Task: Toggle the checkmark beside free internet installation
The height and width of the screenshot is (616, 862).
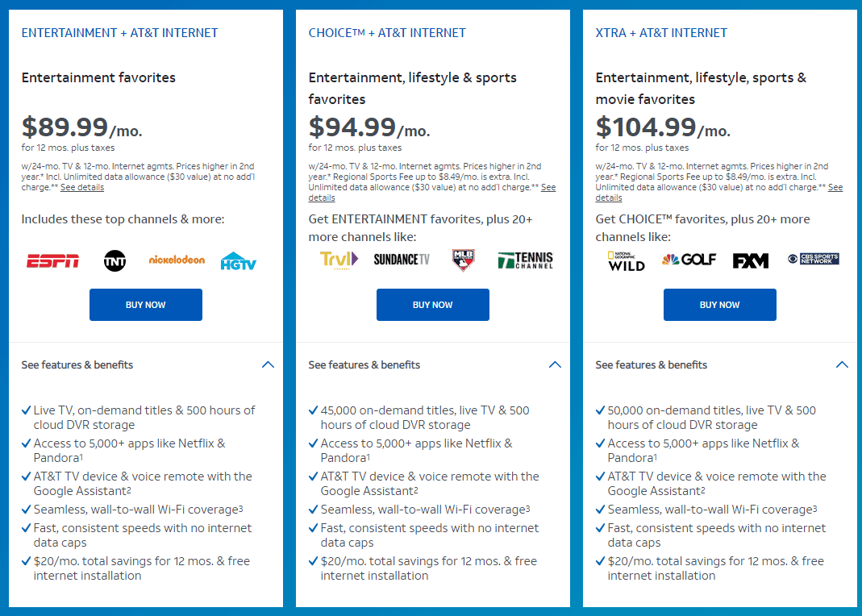Action: coord(26,561)
